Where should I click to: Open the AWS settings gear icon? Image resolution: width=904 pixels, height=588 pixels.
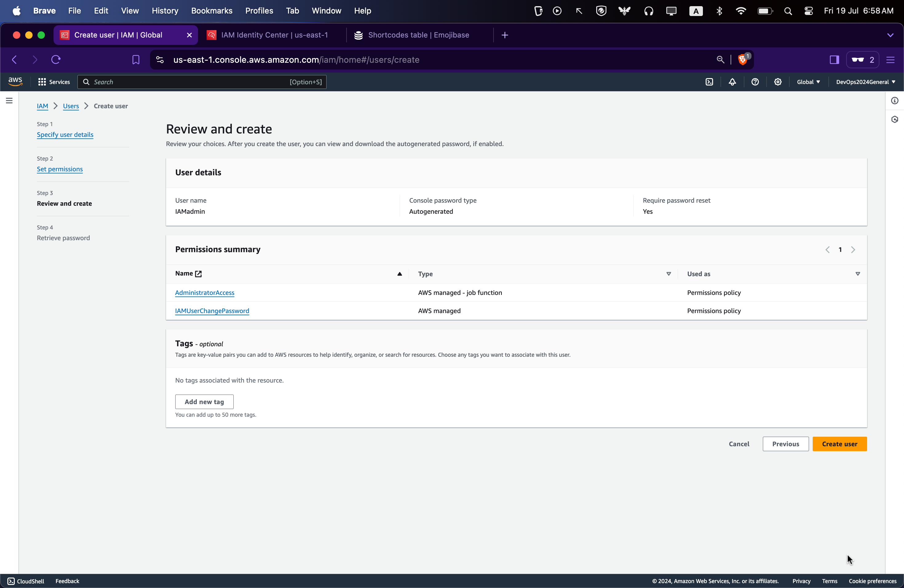[x=778, y=82]
